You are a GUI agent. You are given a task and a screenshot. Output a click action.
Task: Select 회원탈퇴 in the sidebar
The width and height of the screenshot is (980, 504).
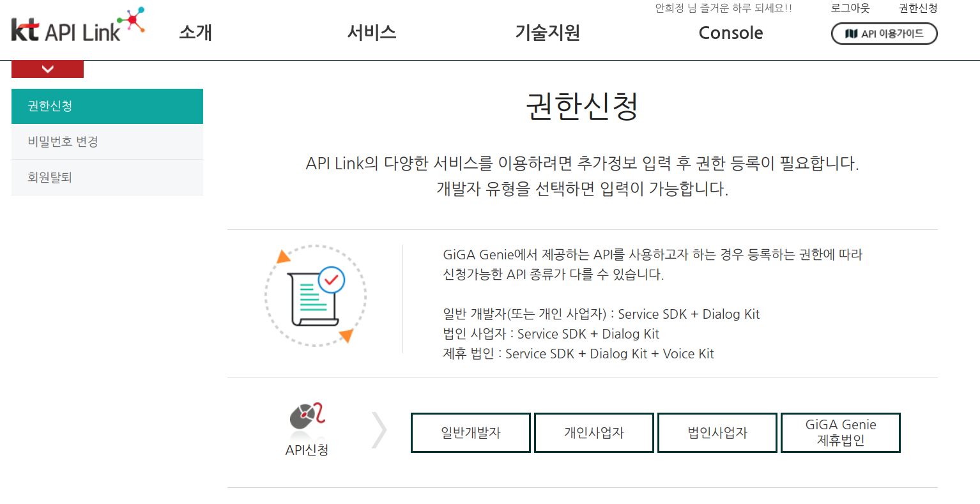[x=107, y=178]
